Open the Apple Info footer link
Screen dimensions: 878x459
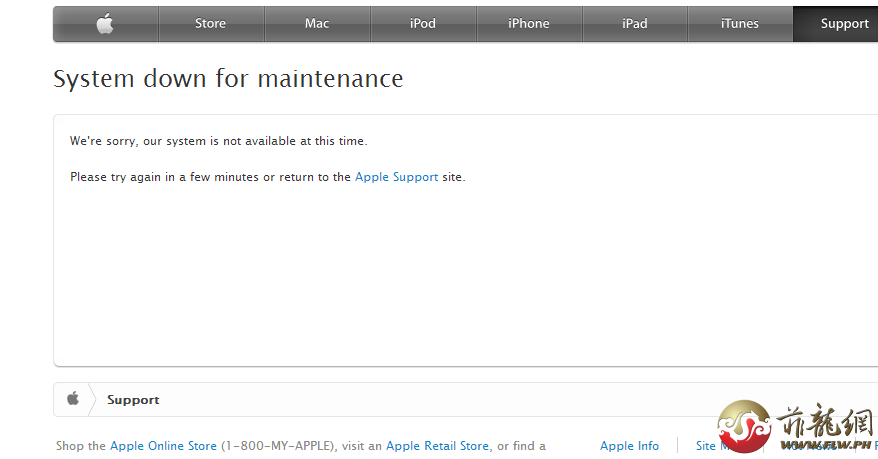[629, 446]
